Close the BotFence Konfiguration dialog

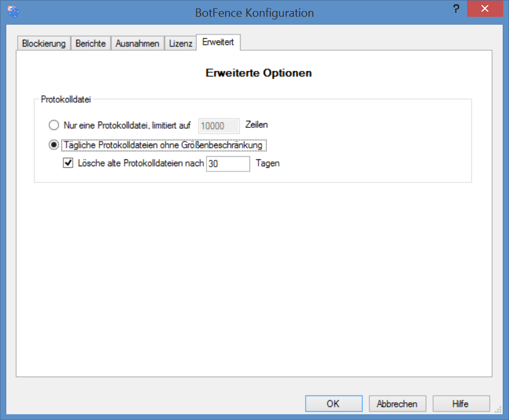pos(485,9)
